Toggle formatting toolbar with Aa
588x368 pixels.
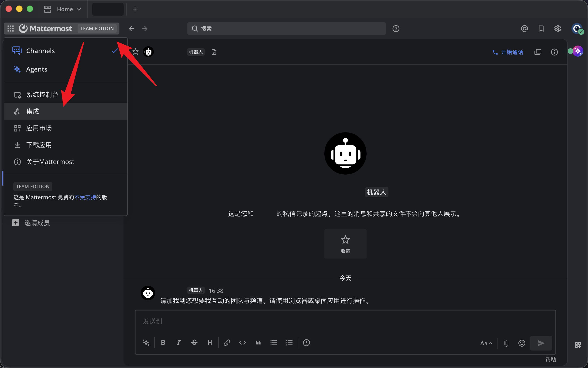click(x=486, y=343)
